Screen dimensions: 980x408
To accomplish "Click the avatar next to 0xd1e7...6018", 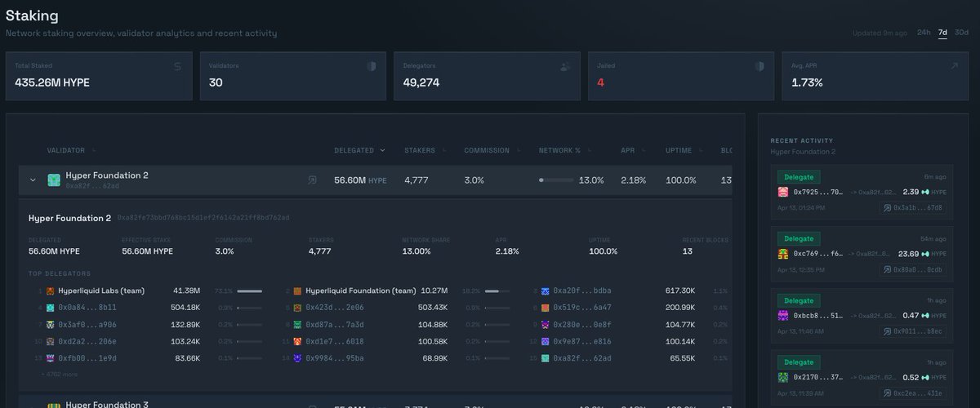I will coord(297,342).
